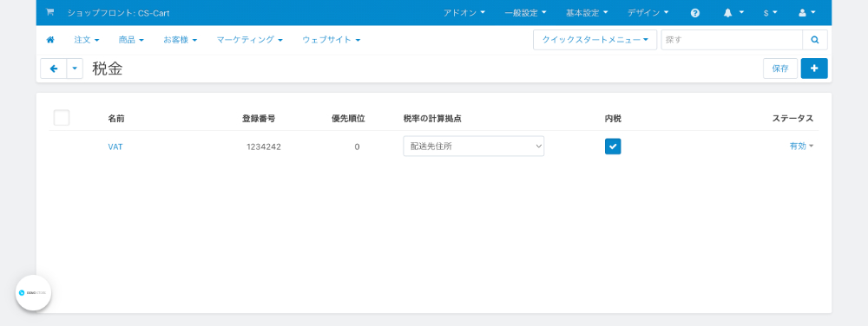868x326 pixels.
Task: Click the 優先順位 column header
Action: [x=348, y=118]
